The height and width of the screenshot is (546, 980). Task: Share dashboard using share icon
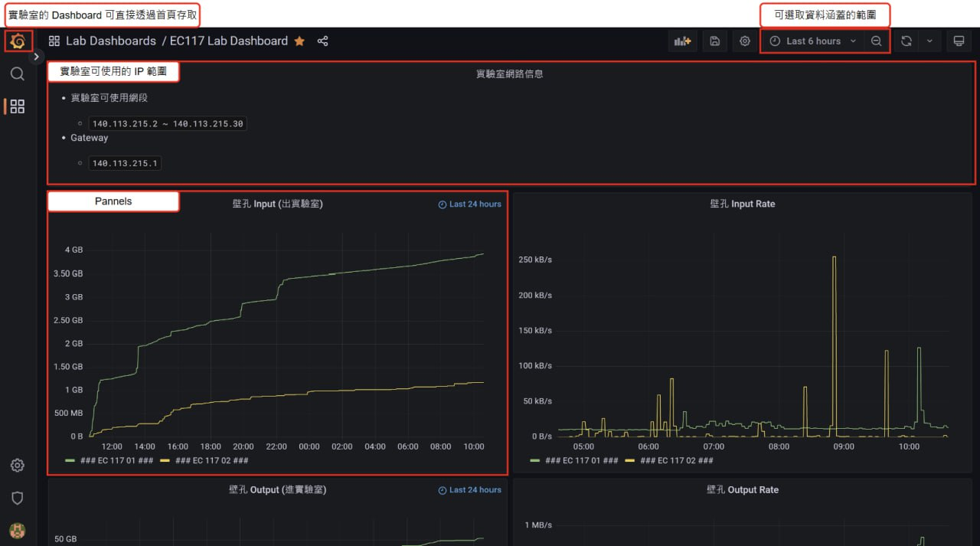click(x=322, y=41)
